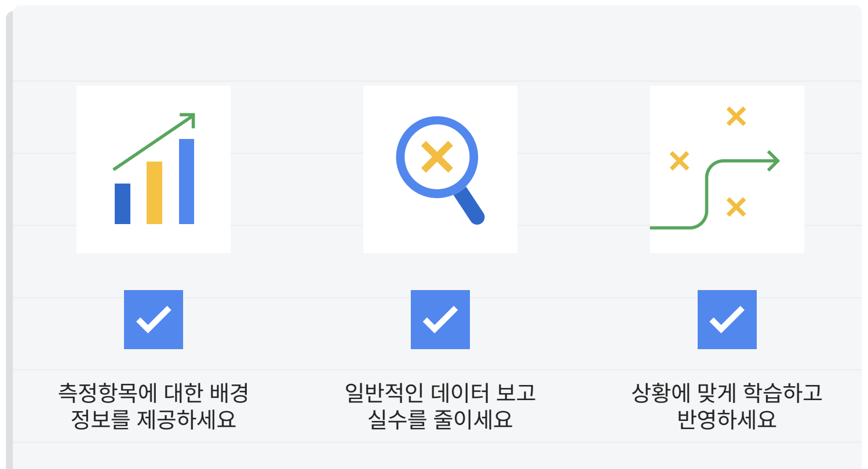The width and height of the screenshot is (868, 469).
Task: Click text 일반적인 데이터 보고 실수를 줄이세요
Action: click(440, 406)
